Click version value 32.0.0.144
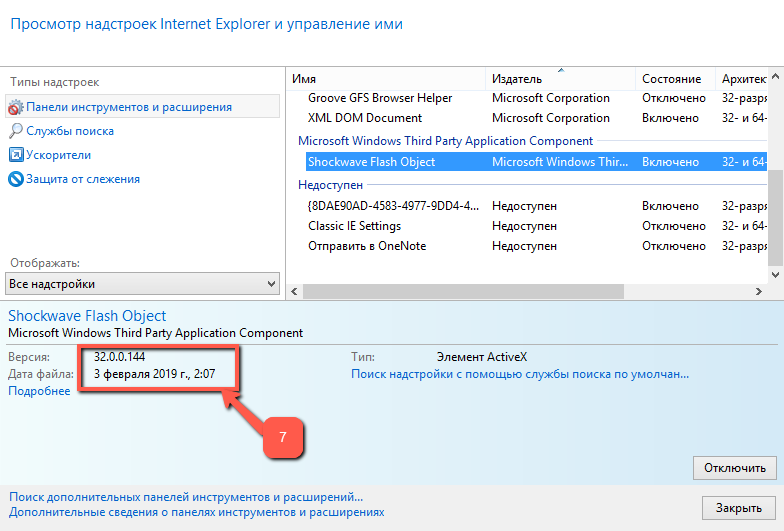Viewport: 784px width, 531px height. (x=120, y=357)
